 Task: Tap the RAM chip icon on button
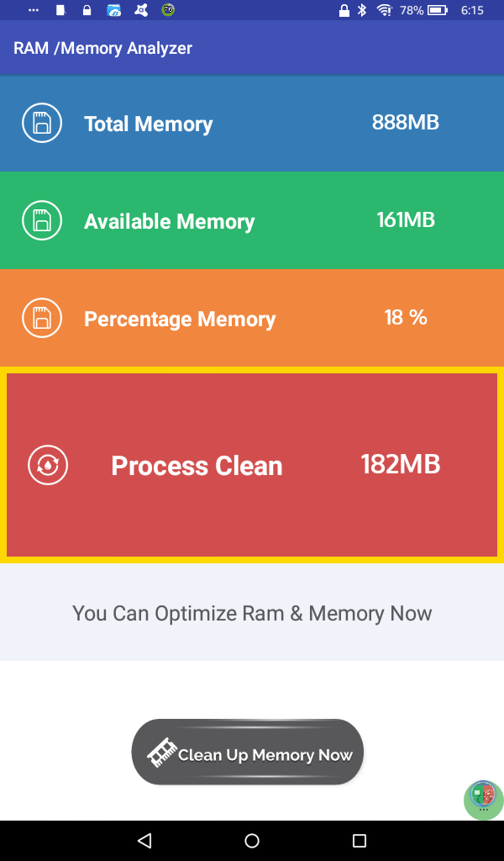[x=162, y=753]
